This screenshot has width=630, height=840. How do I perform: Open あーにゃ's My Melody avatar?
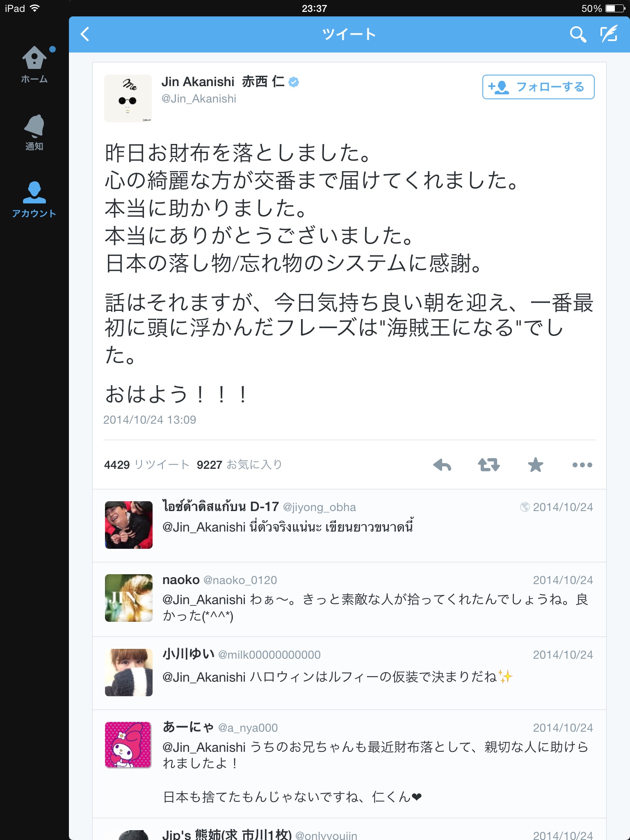pyautogui.click(x=129, y=745)
